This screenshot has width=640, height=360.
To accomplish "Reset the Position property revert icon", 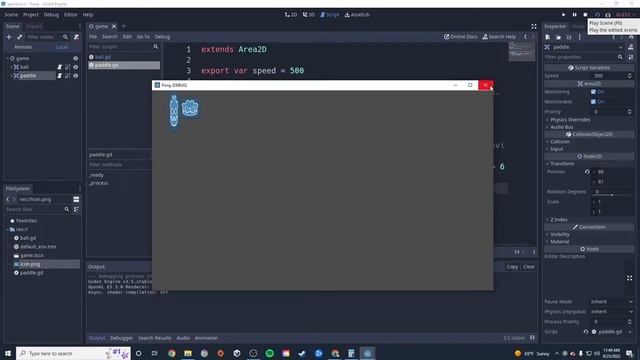I will tap(587, 172).
